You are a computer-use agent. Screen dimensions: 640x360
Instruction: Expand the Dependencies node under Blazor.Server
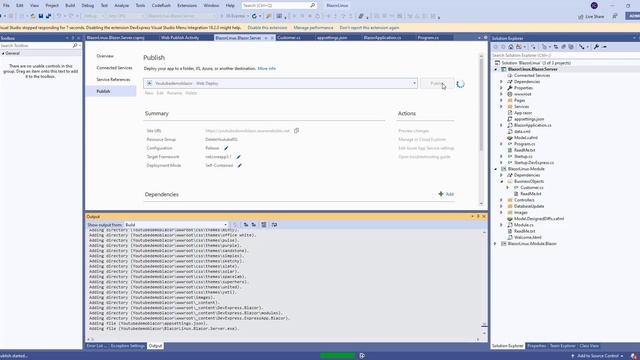502,82
